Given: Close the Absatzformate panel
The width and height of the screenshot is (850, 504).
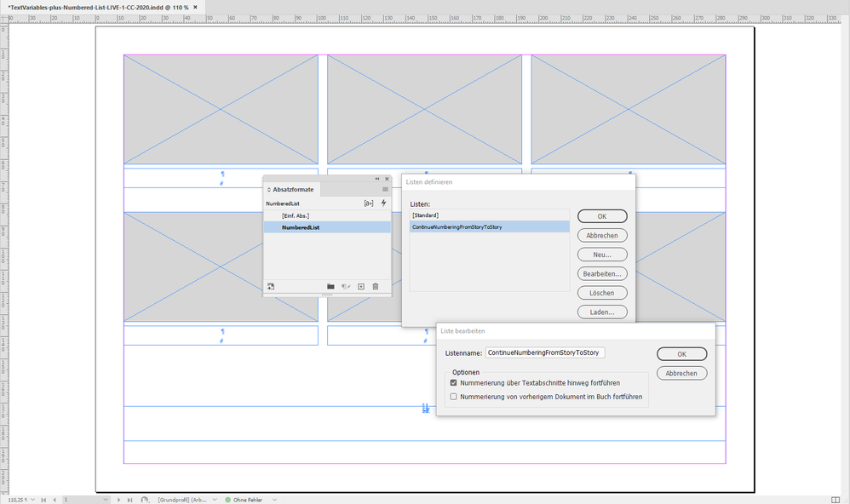Looking at the screenshot, I should [387, 179].
